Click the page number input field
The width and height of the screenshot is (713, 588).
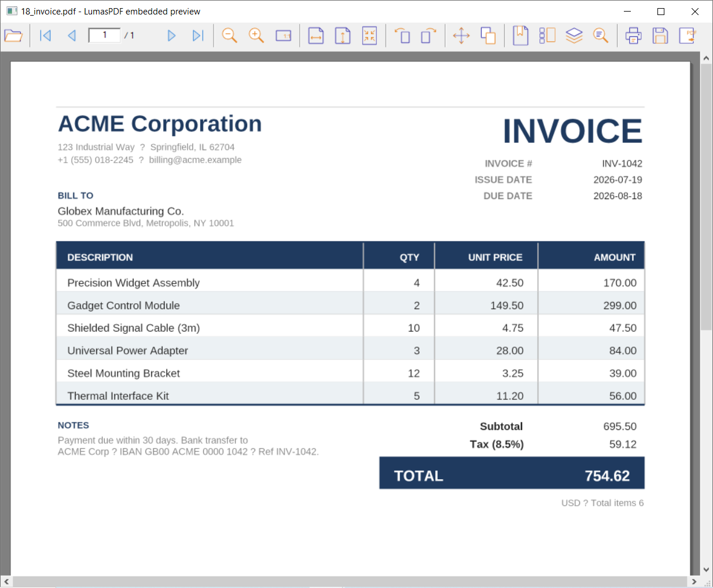[105, 35]
